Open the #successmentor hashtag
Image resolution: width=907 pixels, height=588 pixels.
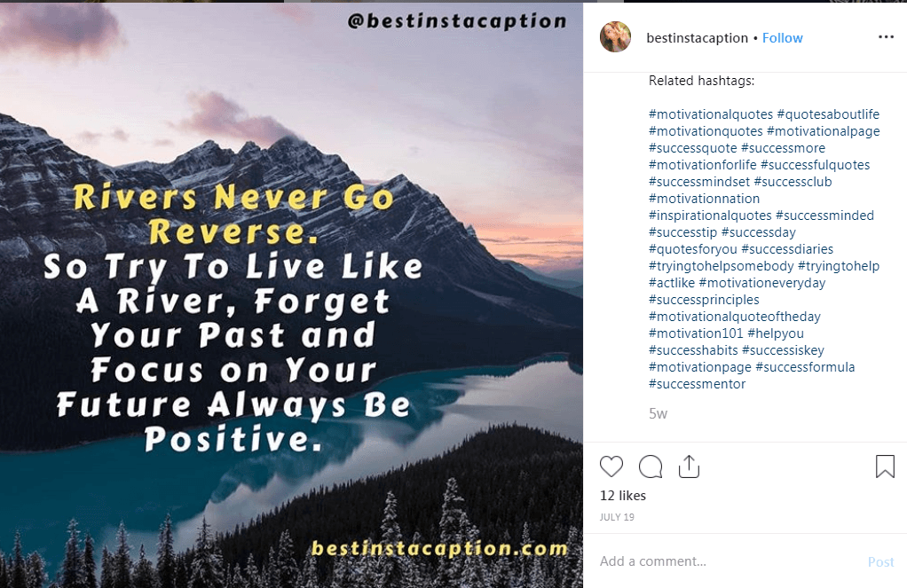coord(697,384)
